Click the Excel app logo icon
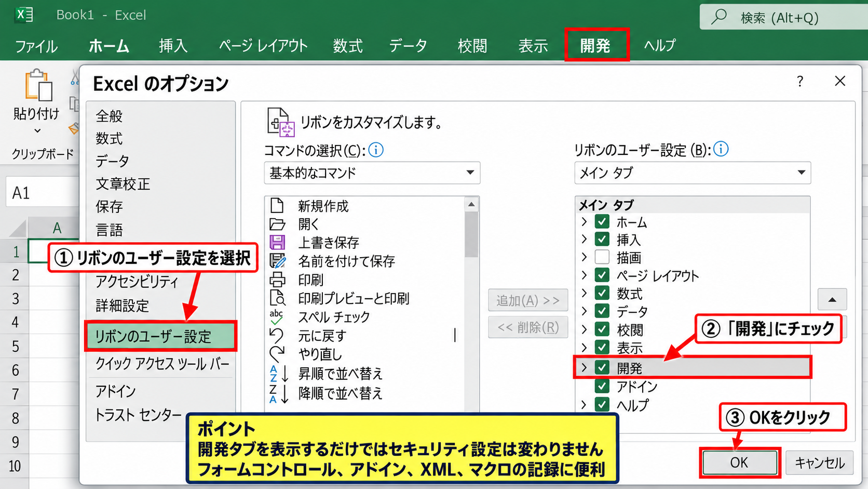868x489 pixels. click(24, 15)
